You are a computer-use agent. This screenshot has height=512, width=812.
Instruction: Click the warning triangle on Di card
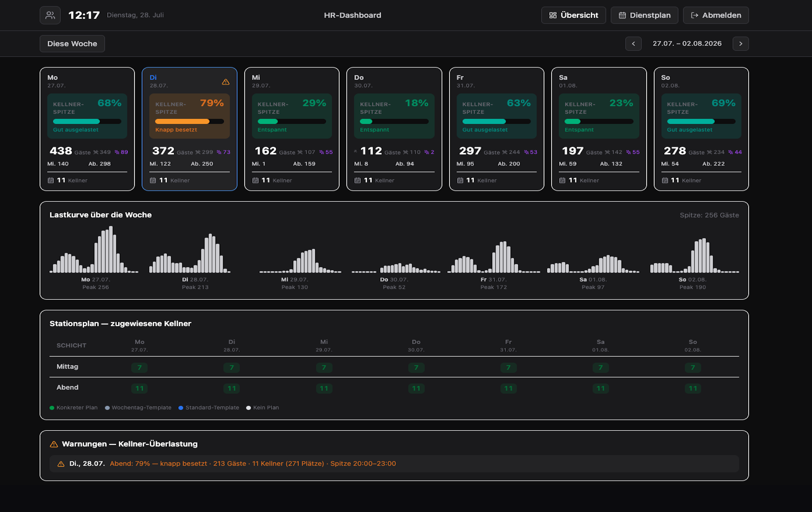pos(226,82)
